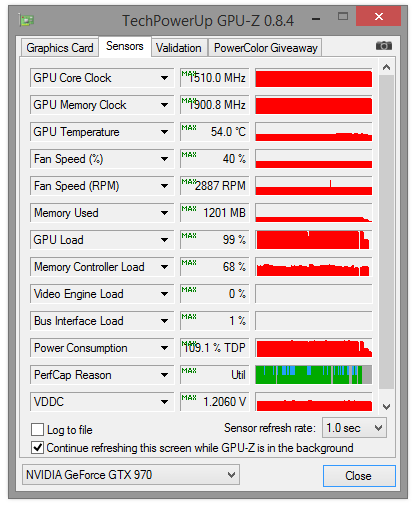Image resolution: width=413 pixels, height=505 pixels.
Task: Click the VDDC voltage graph
Action: [x=314, y=402]
